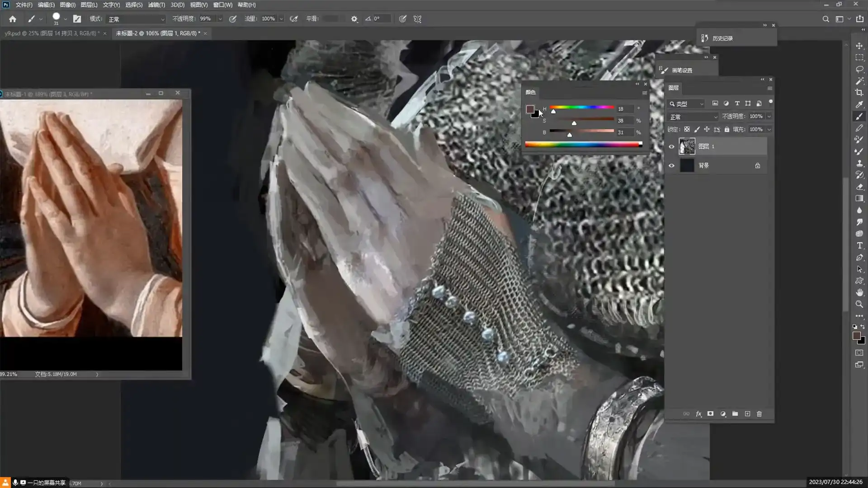The height and width of the screenshot is (488, 868).
Task: Select the Hand tool
Action: pos(859,292)
